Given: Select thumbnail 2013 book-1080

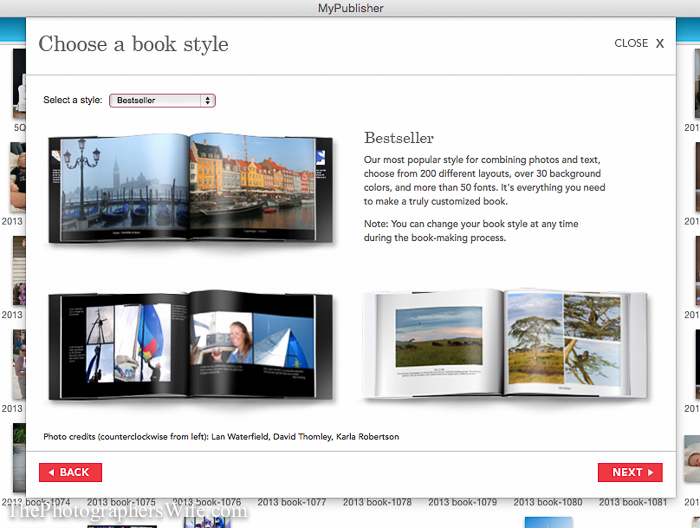Looking at the screenshot, I should pyautogui.click(x=548, y=503).
